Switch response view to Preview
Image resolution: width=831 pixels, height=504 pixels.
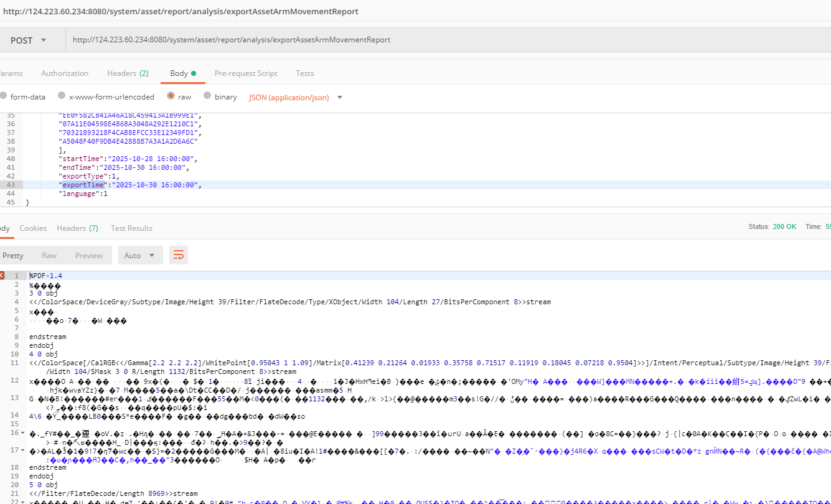(x=89, y=256)
